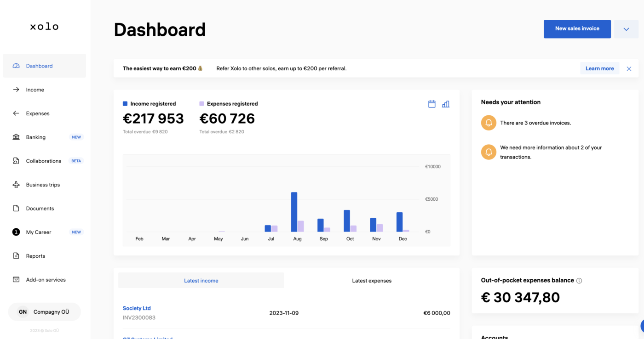Click the purple Expenses registered legend swatch

click(x=201, y=104)
